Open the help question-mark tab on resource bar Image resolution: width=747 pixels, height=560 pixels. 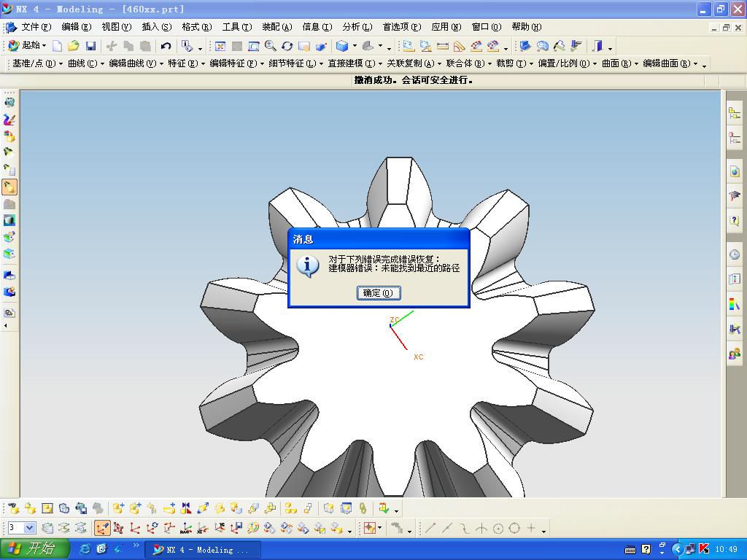click(x=734, y=220)
